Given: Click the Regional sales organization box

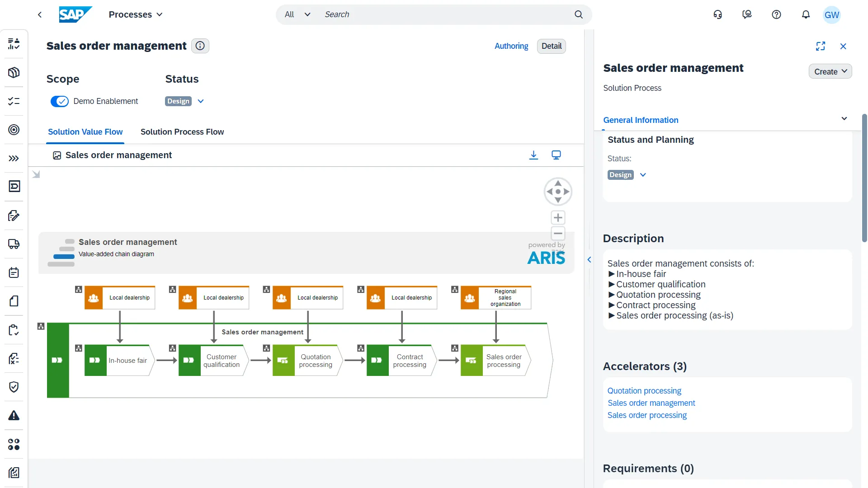Looking at the screenshot, I should click(496, 297).
